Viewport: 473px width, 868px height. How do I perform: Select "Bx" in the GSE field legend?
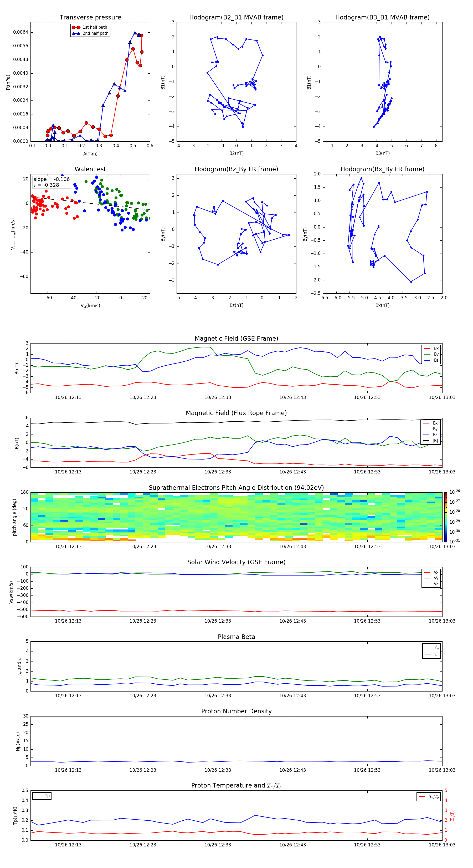click(431, 349)
